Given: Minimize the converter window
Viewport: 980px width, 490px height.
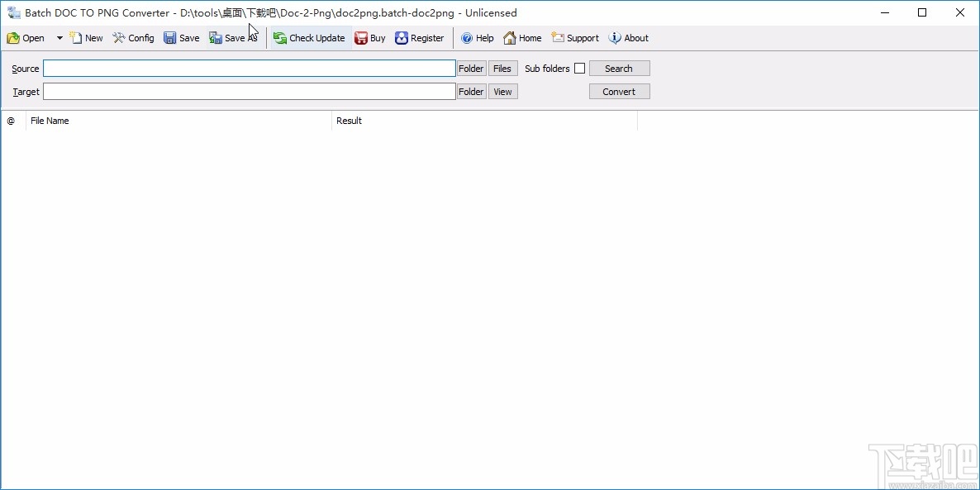Looking at the screenshot, I should pos(884,12).
